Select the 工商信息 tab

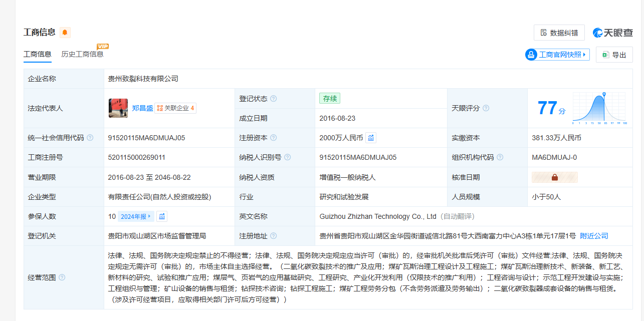[x=38, y=54]
